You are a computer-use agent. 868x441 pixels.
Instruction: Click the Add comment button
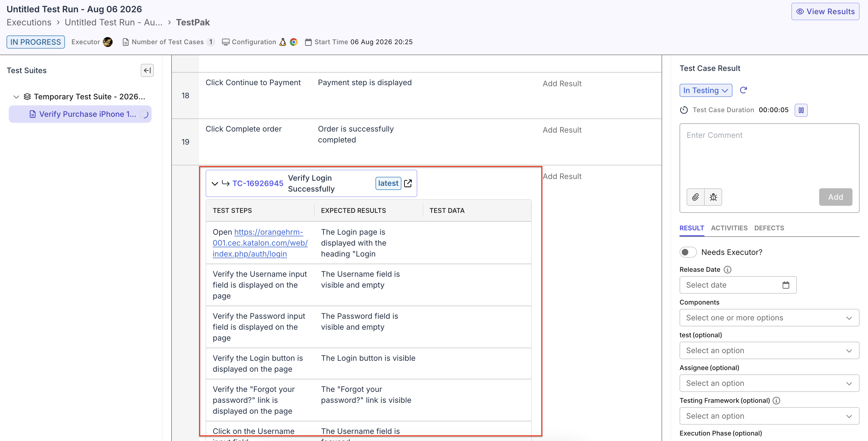point(836,197)
